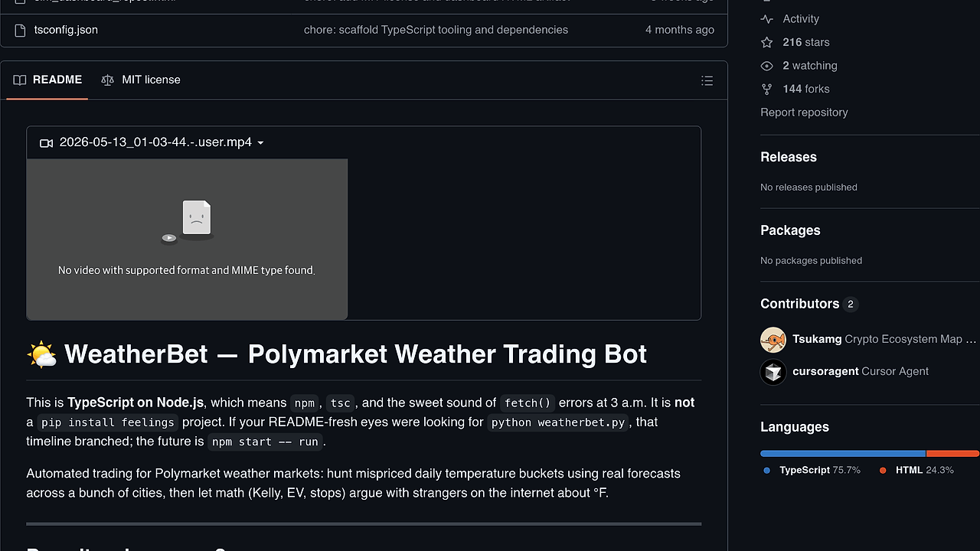Click Tsukamg's avatar image
This screenshot has height=551, width=980.
point(773,340)
